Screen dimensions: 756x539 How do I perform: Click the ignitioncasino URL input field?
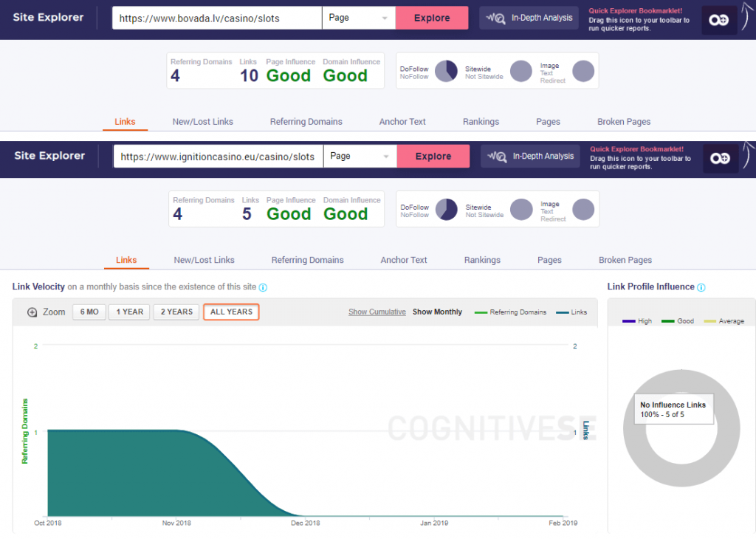point(219,157)
